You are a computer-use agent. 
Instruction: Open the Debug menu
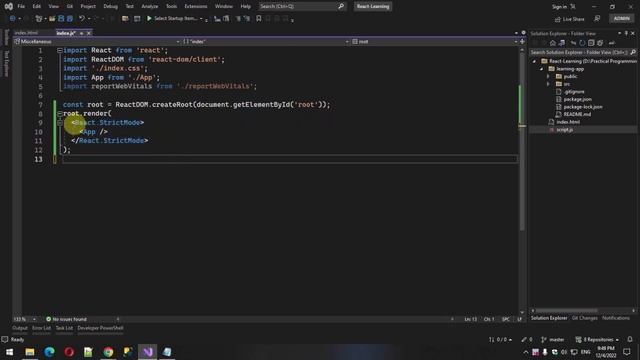(x=110, y=6)
